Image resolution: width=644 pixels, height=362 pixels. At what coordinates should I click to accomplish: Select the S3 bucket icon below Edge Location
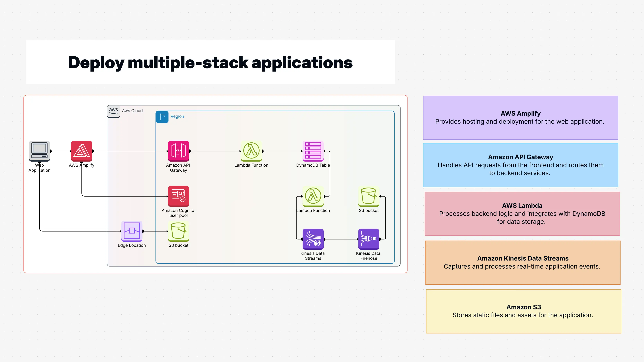pos(178,231)
